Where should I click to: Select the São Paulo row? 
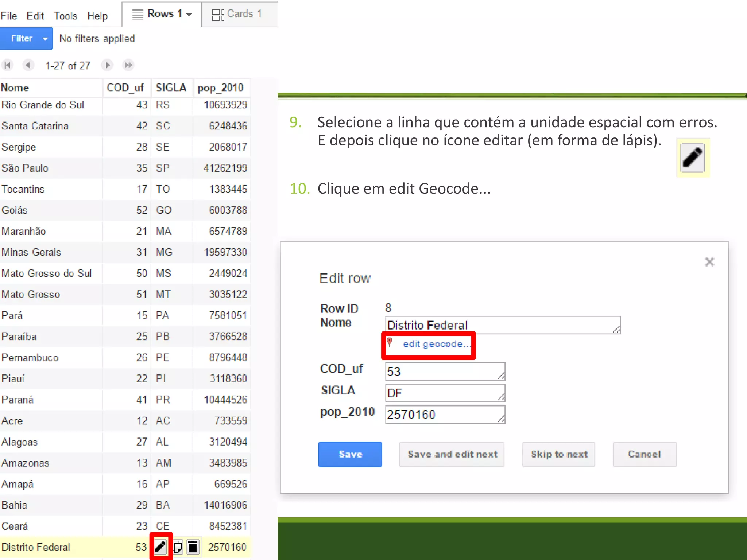[125, 168]
